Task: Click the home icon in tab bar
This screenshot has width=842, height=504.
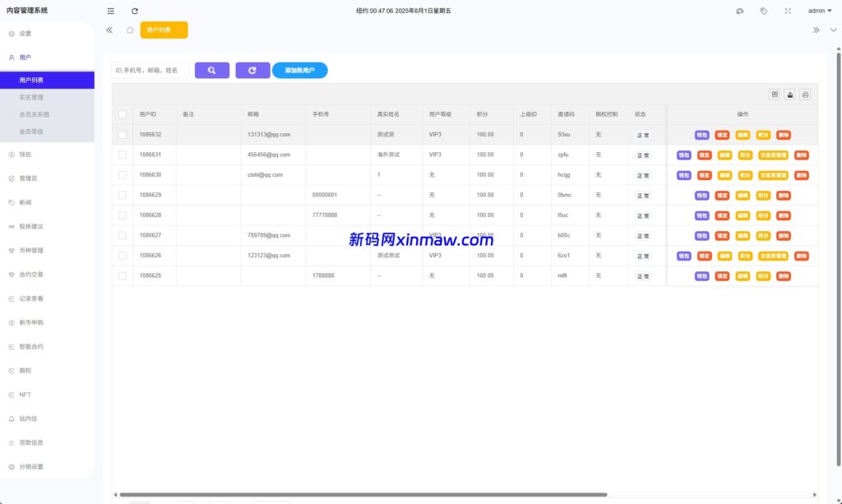Action: [130, 30]
